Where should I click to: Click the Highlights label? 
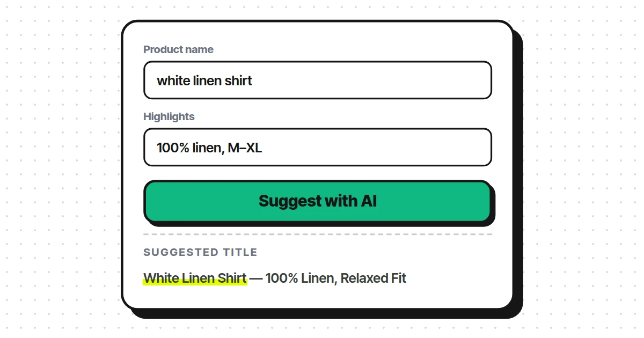169,116
